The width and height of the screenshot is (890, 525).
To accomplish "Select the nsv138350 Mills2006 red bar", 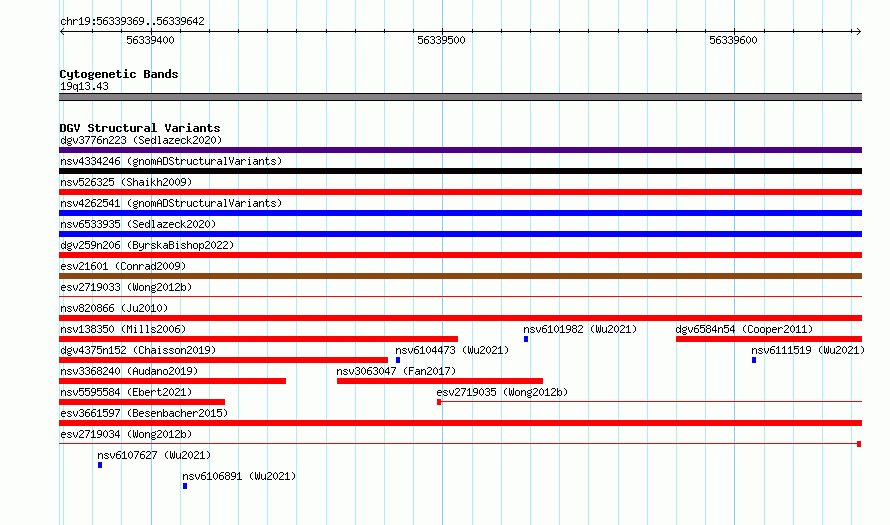I will (258, 339).
